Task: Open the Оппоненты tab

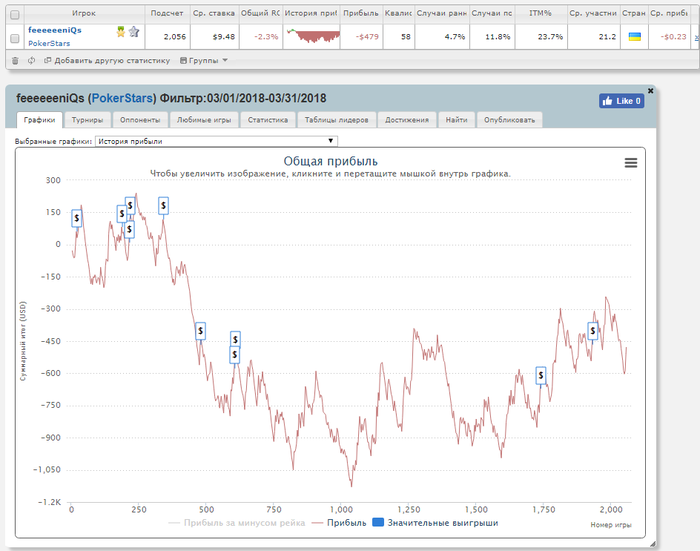Action: [x=140, y=120]
